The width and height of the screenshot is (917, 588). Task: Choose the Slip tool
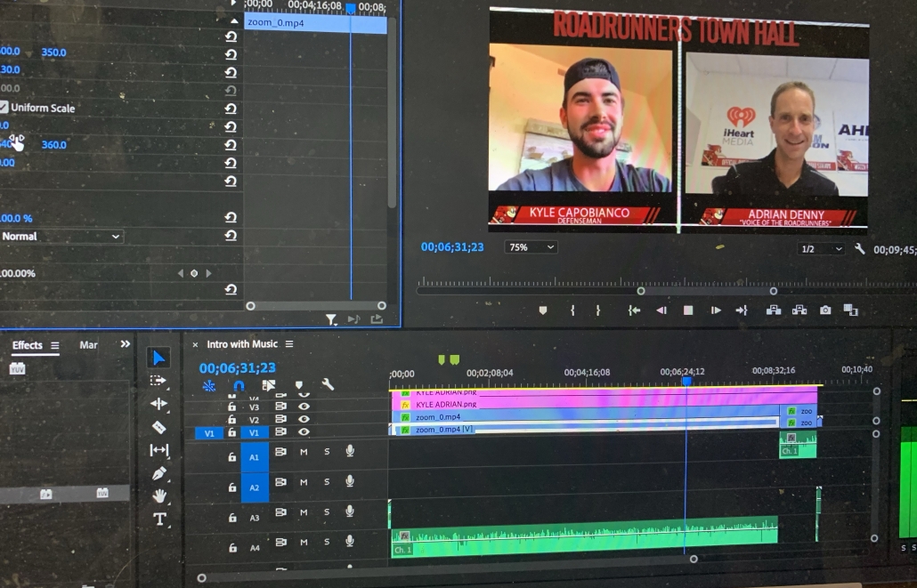158,450
